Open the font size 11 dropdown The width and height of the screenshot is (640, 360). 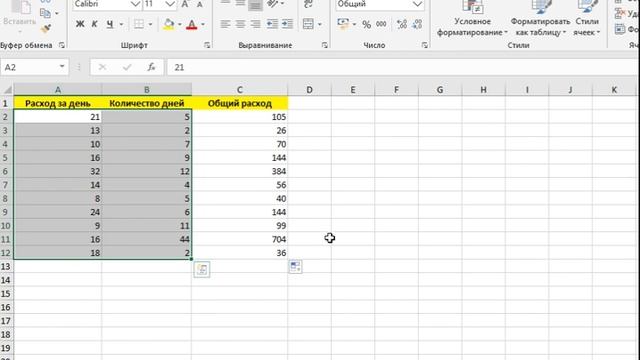pos(170,4)
